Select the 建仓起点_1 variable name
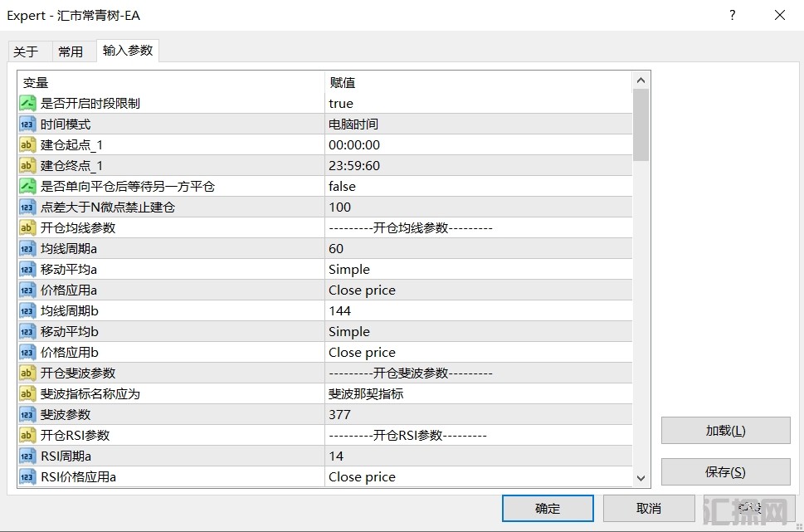Screen dimensions: 804x532 pos(72,145)
